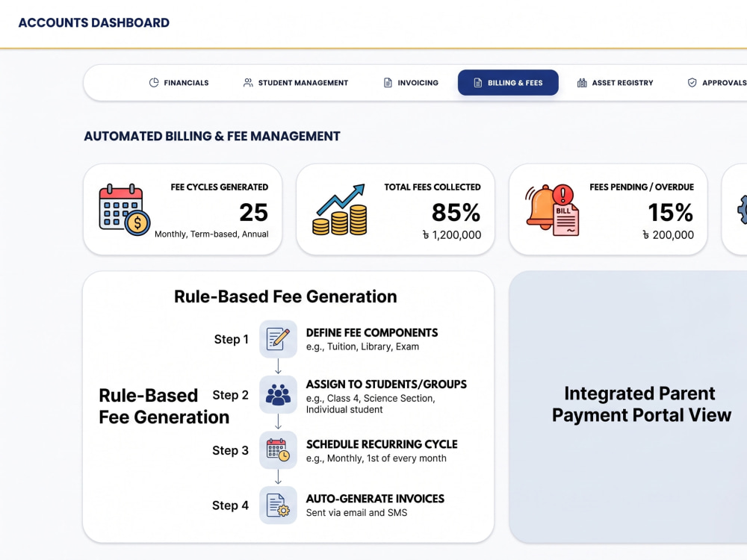Click the Class 4, Science Section example text
The image size is (747, 560).
pos(371,404)
